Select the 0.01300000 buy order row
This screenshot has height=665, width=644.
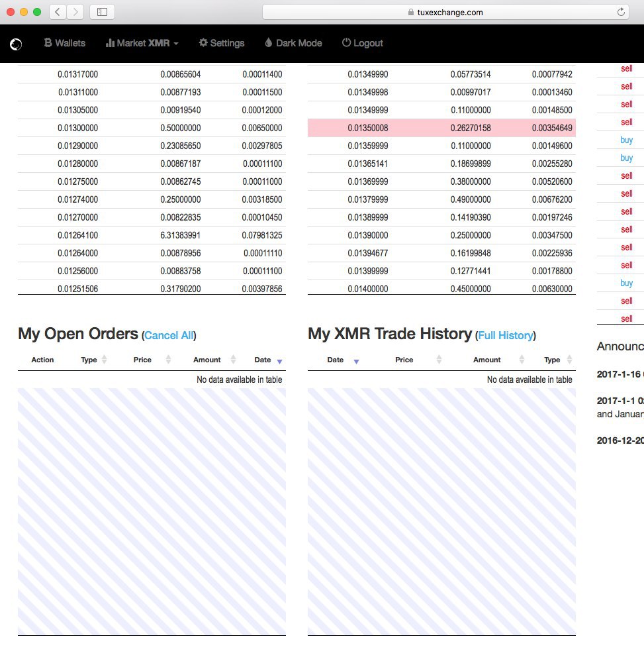pos(152,128)
